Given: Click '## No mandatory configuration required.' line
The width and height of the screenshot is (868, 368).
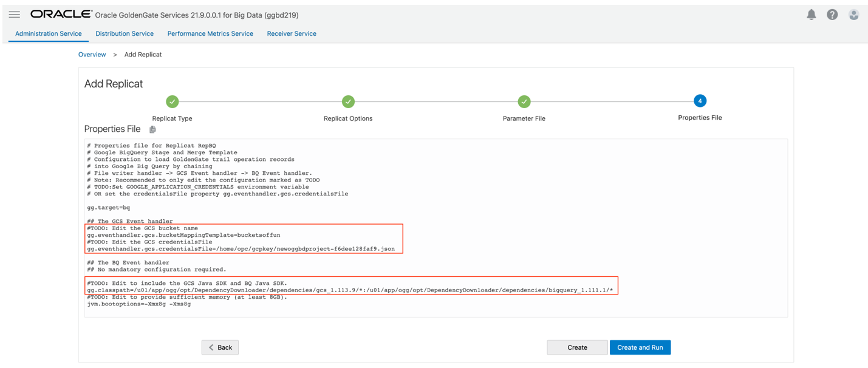Looking at the screenshot, I should (157, 270).
